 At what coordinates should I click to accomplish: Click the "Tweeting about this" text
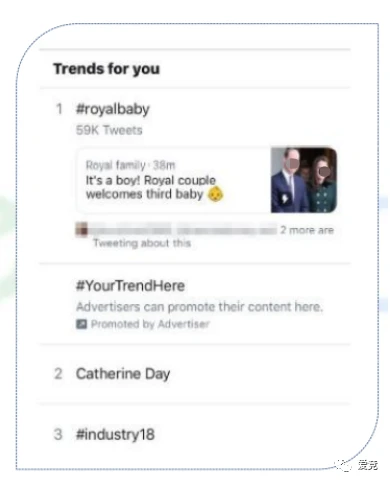(142, 243)
